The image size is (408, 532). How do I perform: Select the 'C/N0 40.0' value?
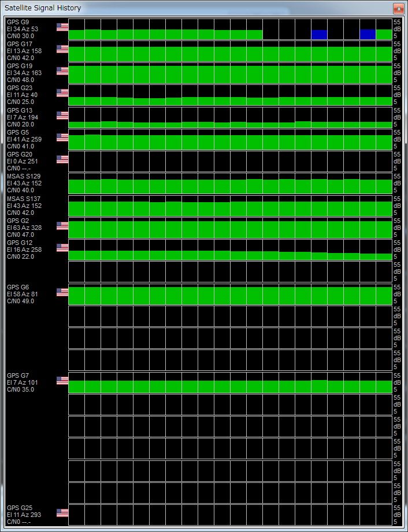point(20,191)
